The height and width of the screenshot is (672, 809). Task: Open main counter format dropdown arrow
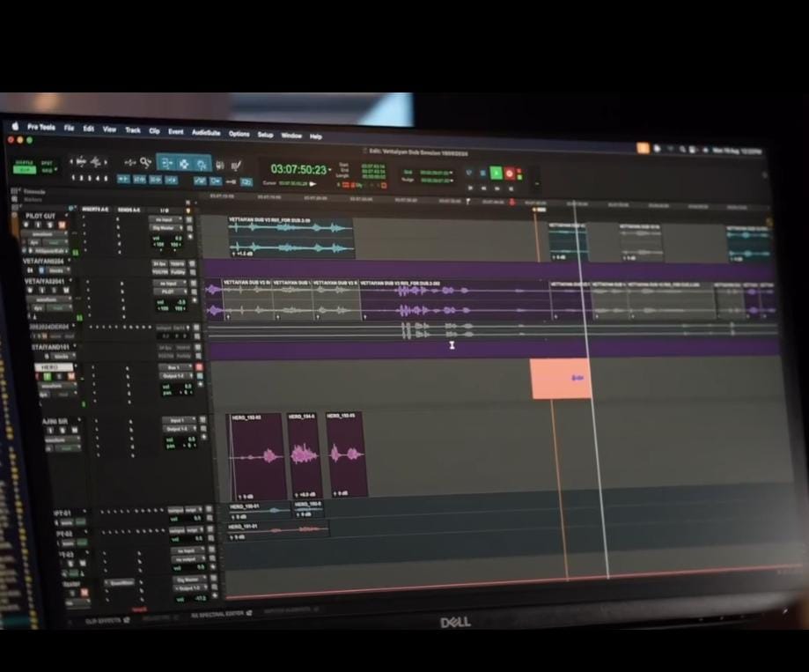click(332, 168)
